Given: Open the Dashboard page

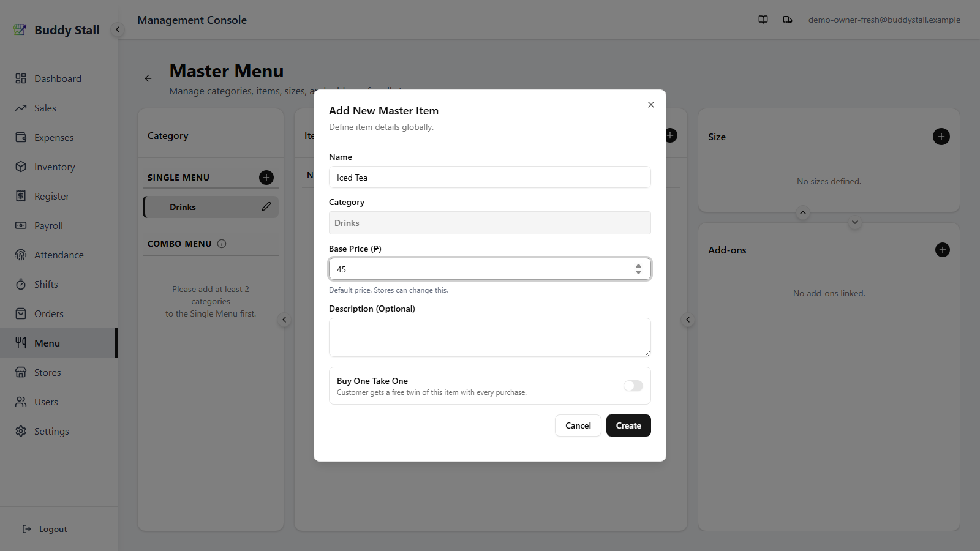Looking at the screenshot, I should (58, 78).
